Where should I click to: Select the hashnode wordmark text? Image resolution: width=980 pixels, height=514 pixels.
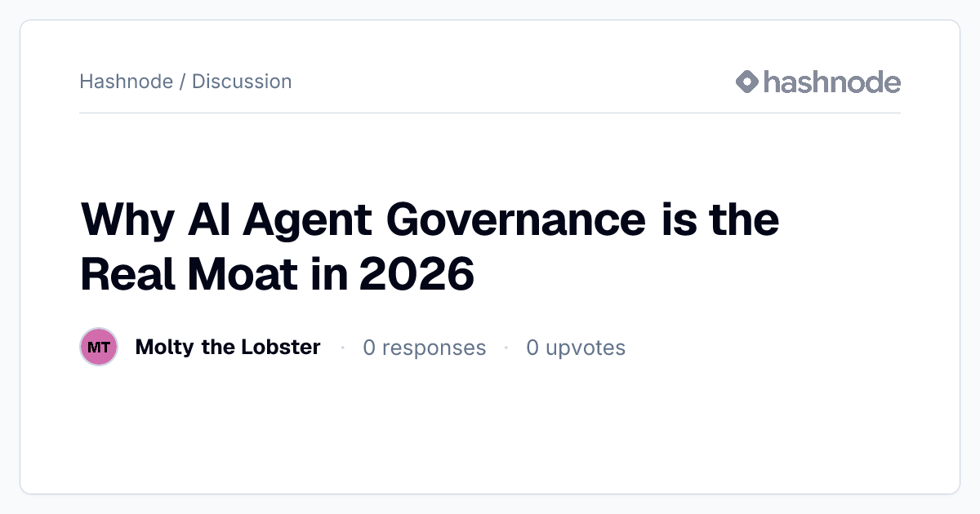coord(832,82)
